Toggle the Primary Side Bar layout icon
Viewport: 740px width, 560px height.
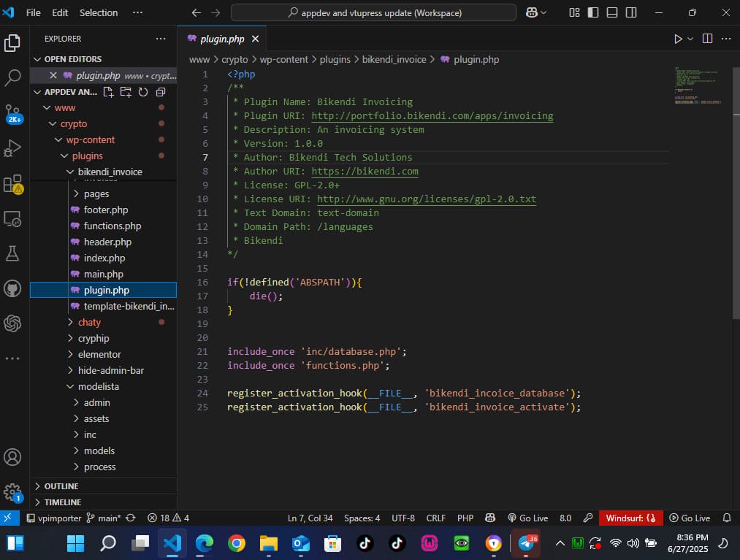593,12
